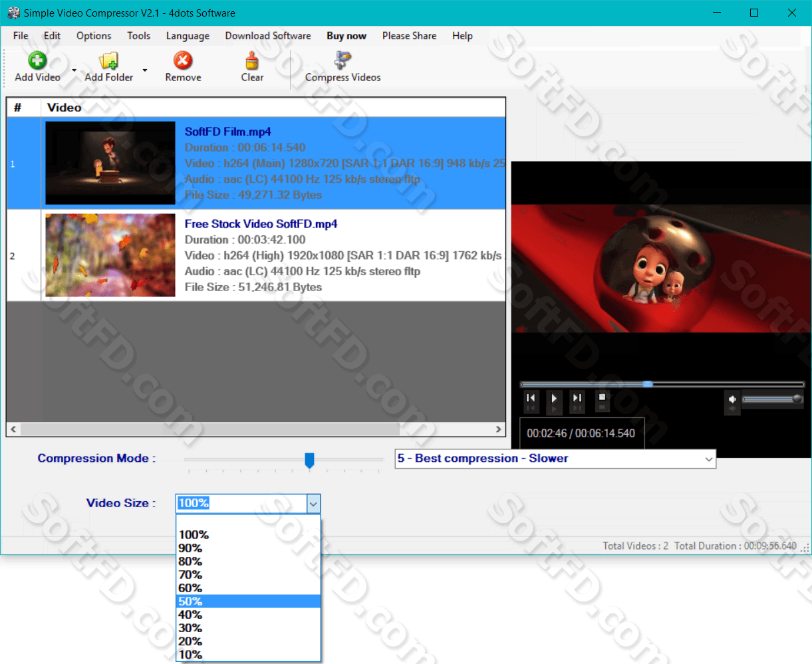Minimize the Simple Video Compressor window
The height and width of the screenshot is (664, 812).
click(x=717, y=13)
